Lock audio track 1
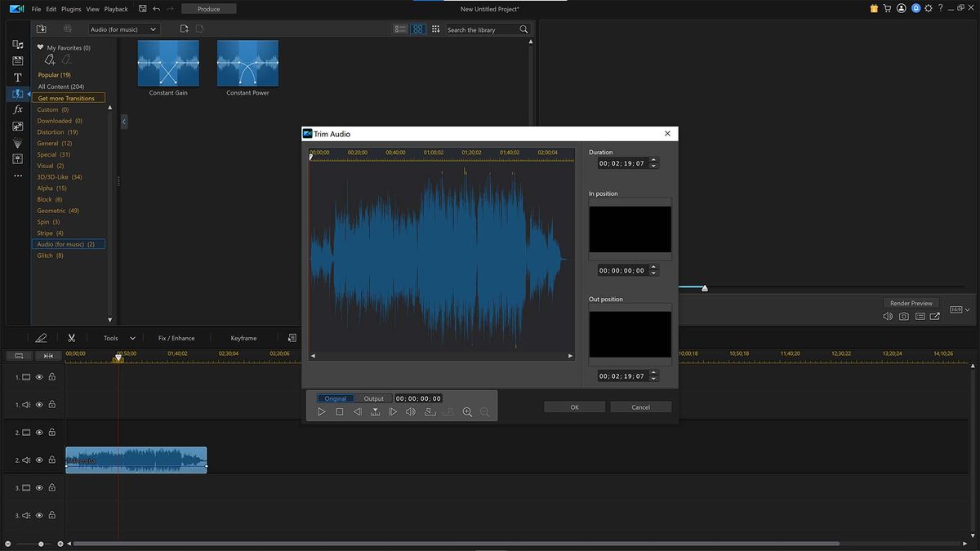Screen dimensions: 980x551 click(x=51, y=404)
